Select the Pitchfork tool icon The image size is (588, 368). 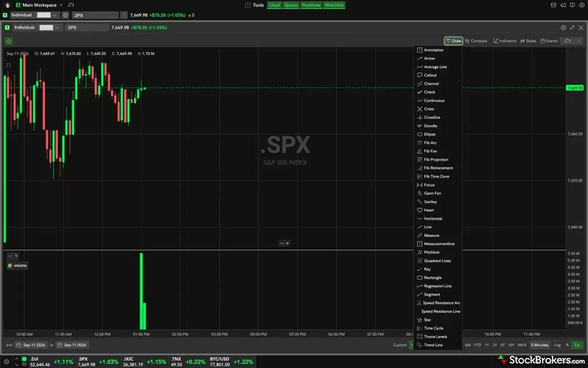click(420, 253)
